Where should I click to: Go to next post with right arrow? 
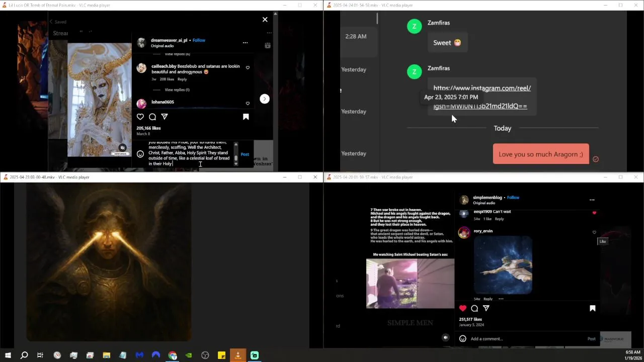pyautogui.click(x=265, y=99)
